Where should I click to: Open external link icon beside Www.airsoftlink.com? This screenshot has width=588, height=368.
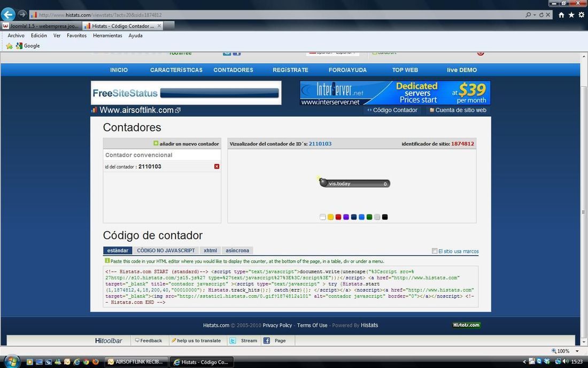coord(178,110)
